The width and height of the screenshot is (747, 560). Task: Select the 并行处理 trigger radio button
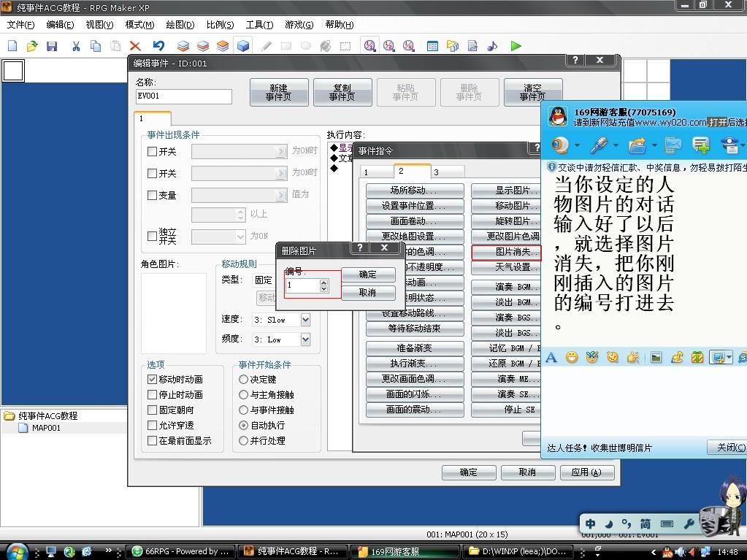point(243,440)
